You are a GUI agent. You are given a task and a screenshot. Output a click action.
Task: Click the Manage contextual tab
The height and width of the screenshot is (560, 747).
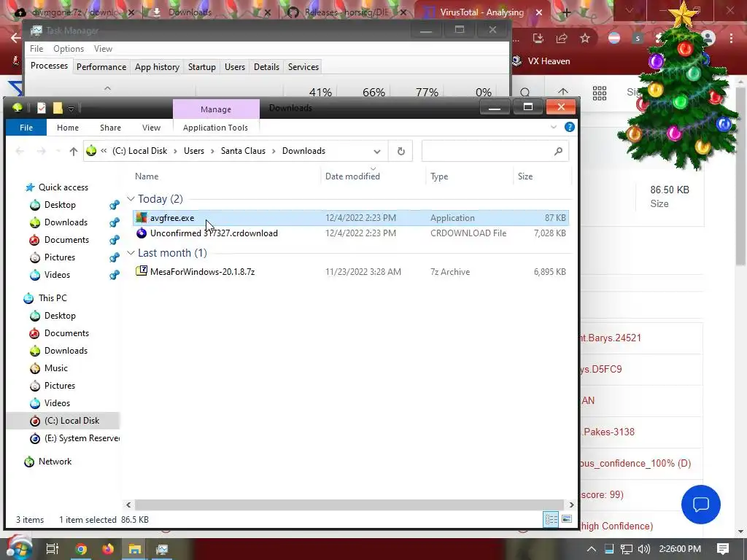(216, 109)
